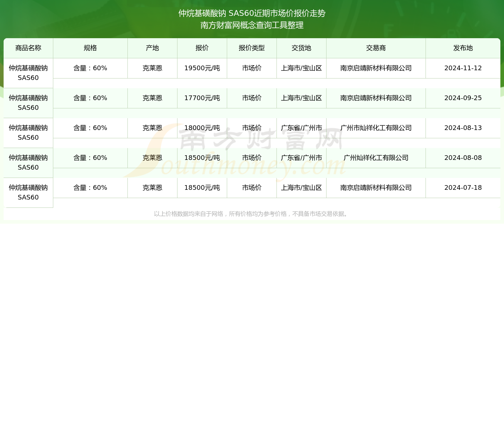Select the 18000元/吨 price cell
This screenshot has width=504, height=434.
point(202,128)
